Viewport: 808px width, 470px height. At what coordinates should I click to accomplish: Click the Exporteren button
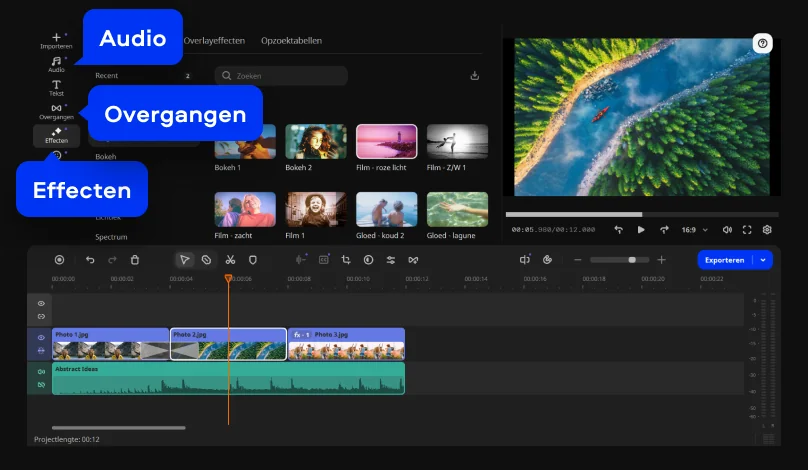click(x=724, y=259)
